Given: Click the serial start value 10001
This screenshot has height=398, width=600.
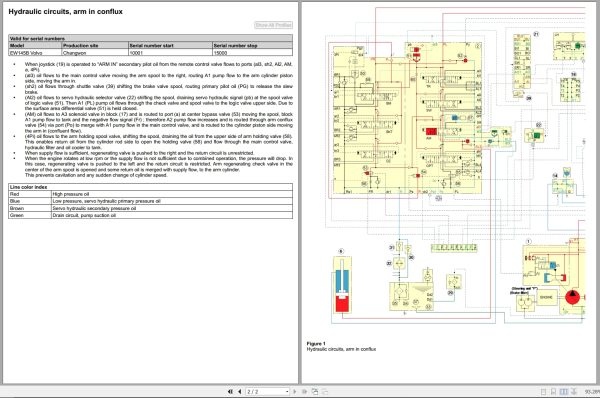Looking at the screenshot, I should pyautogui.click(x=170, y=53).
